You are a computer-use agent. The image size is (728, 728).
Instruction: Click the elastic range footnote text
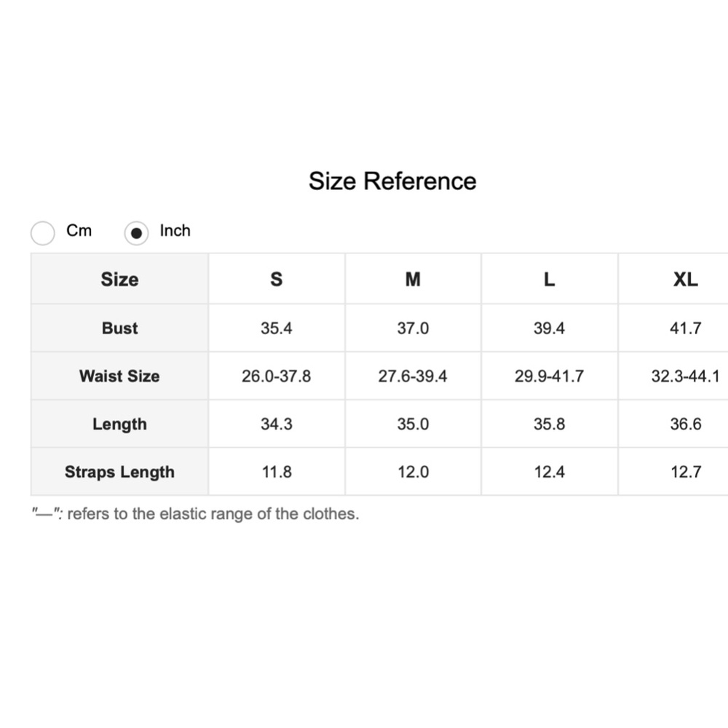click(196, 514)
